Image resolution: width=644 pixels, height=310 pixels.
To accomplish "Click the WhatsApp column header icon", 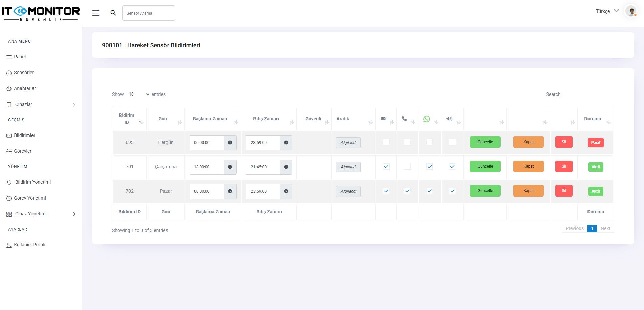I will (426, 119).
